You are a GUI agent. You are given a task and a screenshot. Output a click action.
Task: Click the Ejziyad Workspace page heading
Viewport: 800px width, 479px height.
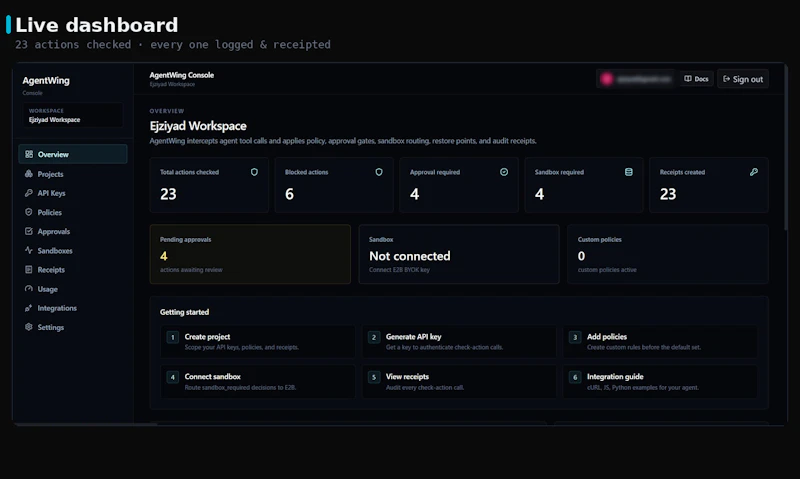[198, 126]
